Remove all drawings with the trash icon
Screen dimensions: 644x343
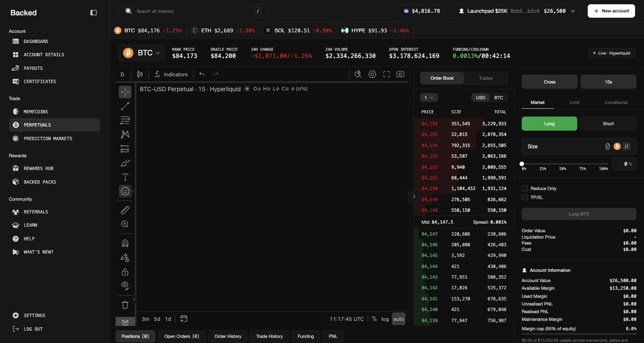pyautogui.click(x=125, y=305)
